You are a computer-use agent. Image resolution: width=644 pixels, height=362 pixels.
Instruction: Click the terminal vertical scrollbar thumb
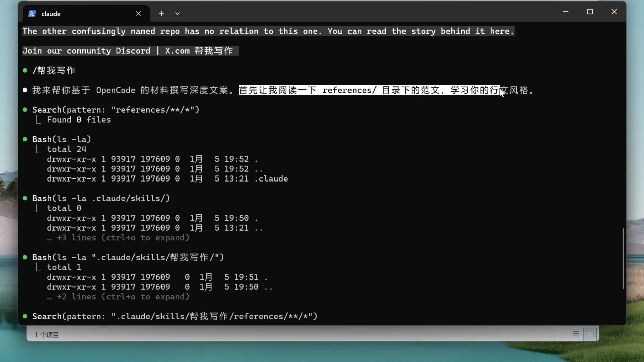[623, 259]
